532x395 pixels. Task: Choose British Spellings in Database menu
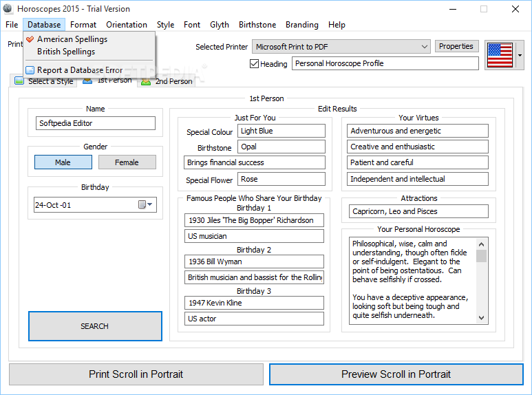89,52
